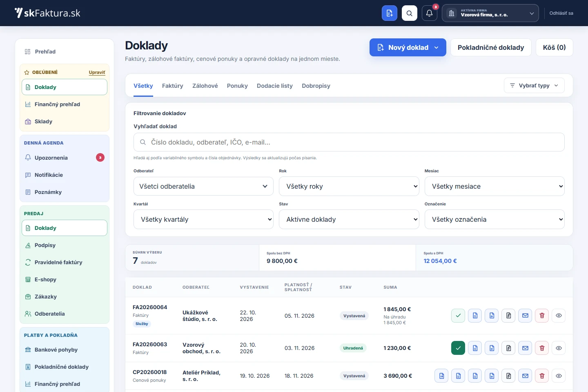Switch to the Faktúry tab
588x392 pixels.
point(173,86)
